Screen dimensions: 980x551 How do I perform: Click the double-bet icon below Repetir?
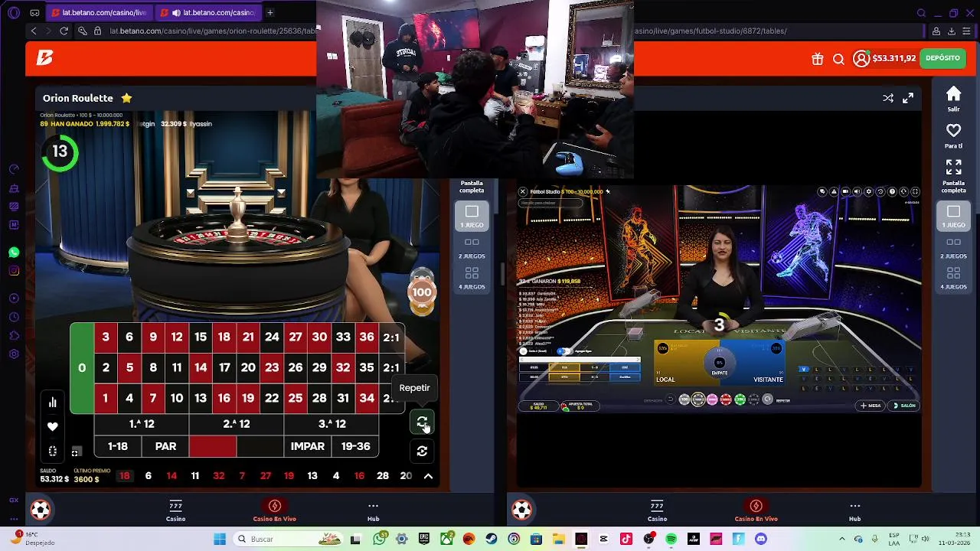(422, 452)
